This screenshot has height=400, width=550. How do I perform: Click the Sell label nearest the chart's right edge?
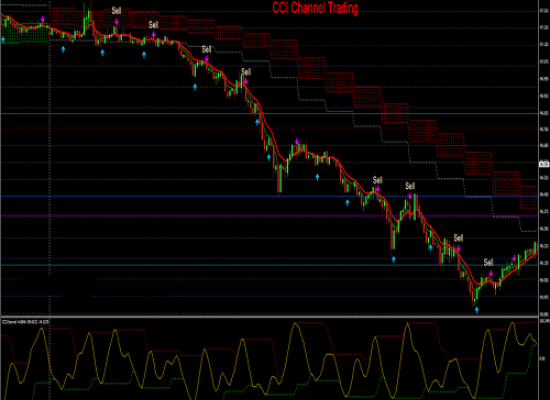tap(488, 262)
